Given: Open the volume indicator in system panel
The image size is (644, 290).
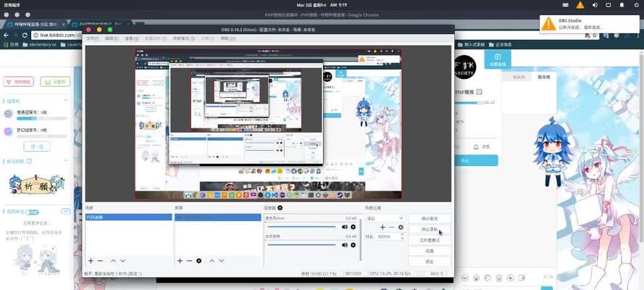Looking at the screenshot, I should point(595,5).
